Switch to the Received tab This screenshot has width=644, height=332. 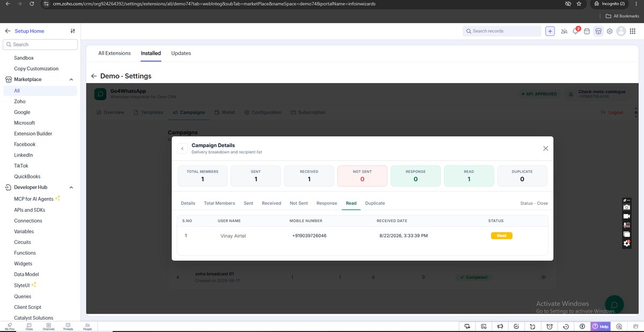(x=272, y=203)
